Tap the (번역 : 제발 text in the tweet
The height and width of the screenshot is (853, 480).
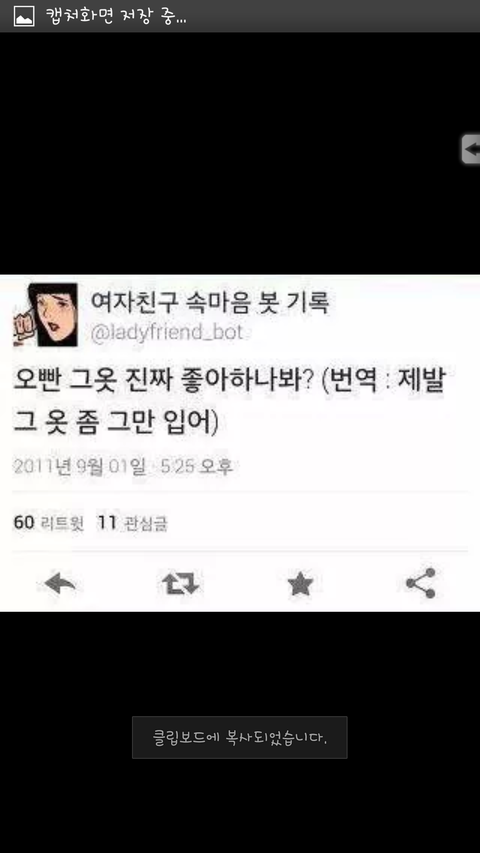click(384, 384)
